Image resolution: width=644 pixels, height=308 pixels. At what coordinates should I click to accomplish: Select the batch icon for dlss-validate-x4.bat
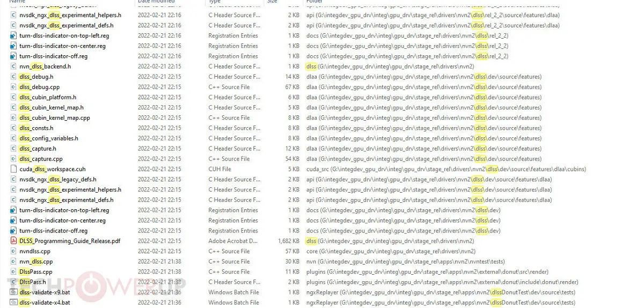[14, 303]
